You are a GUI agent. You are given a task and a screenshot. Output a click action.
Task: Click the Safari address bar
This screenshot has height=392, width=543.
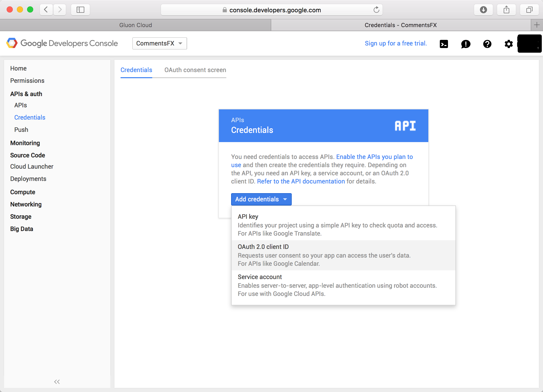click(272, 10)
